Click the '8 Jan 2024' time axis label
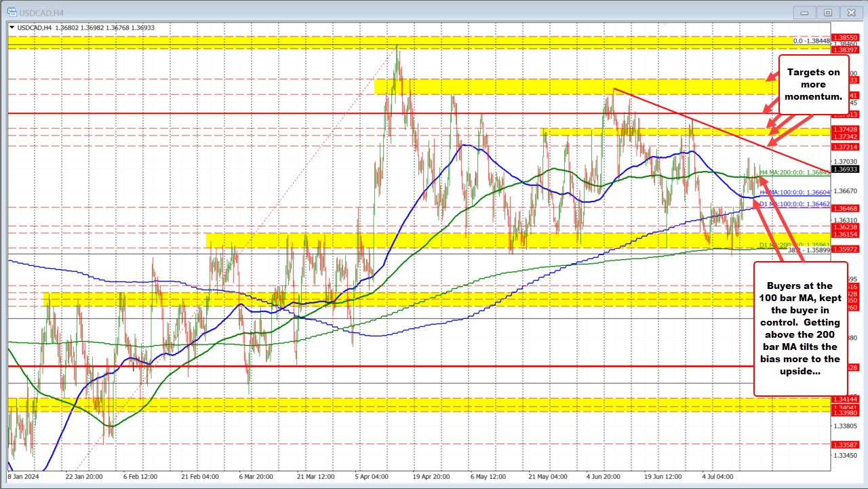This screenshot has height=489, width=868. click(x=24, y=477)
